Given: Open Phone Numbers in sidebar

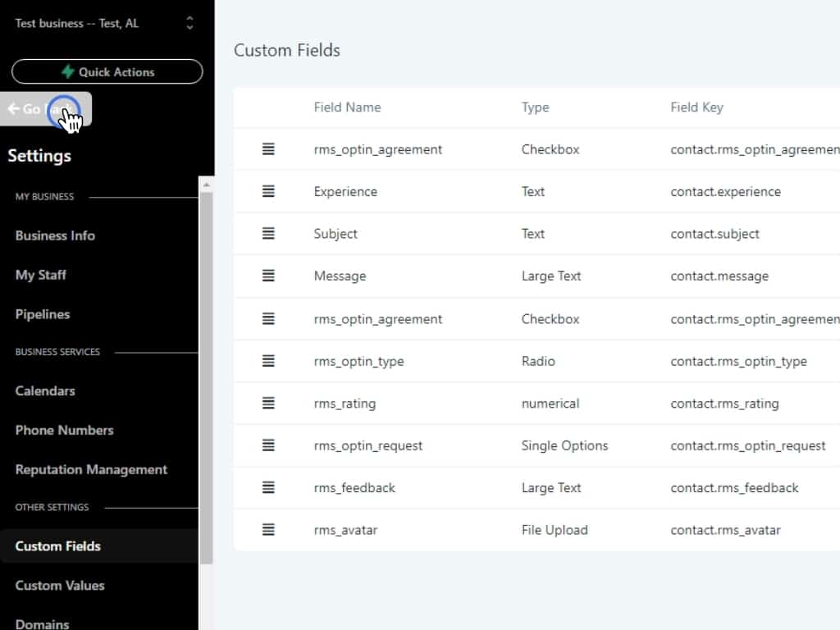Looking at the screenshot, I should tap(64, 430).
